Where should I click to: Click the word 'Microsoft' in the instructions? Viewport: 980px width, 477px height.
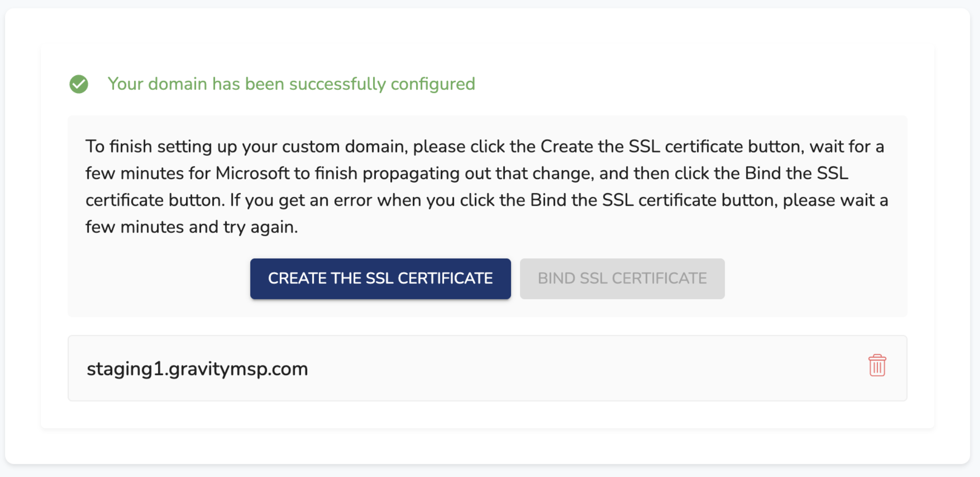click(x=252, y=173)
